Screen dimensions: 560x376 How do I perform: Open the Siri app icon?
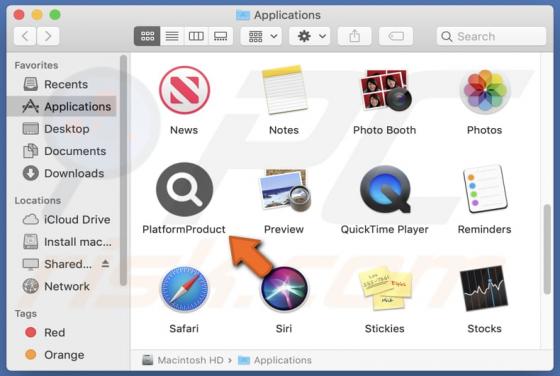click(x=284, y=289)
